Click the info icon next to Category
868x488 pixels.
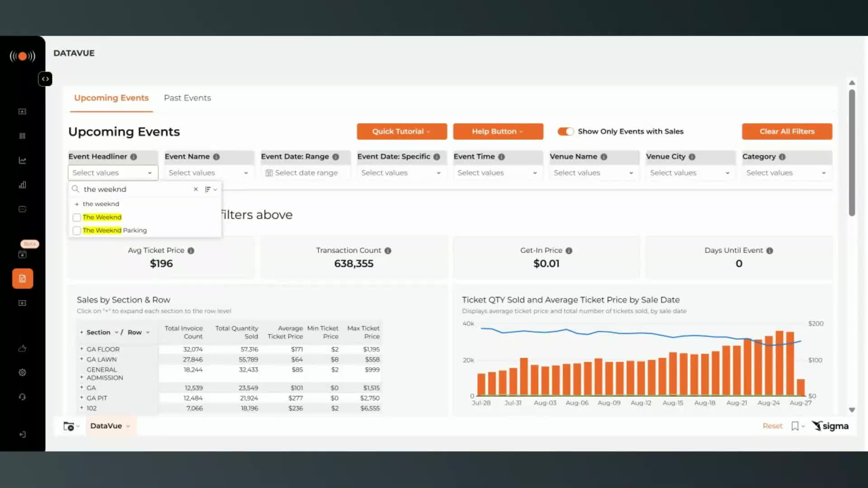(782, 157)
